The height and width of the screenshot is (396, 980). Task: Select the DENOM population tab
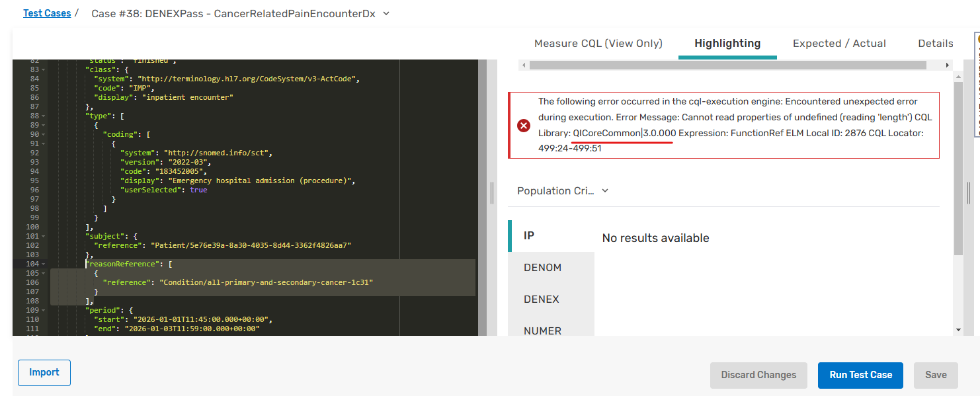tap(542, 268)
